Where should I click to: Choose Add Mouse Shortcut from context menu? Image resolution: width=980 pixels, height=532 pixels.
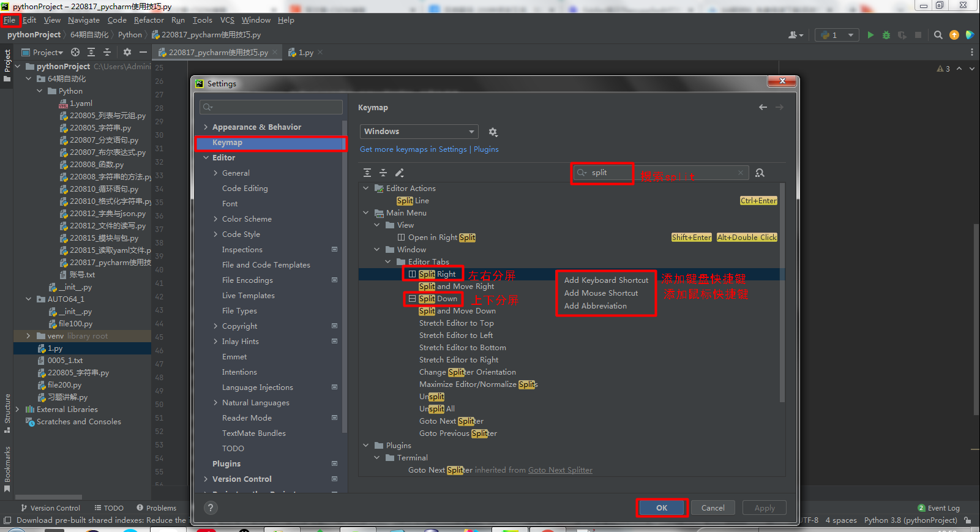[601, 293]
